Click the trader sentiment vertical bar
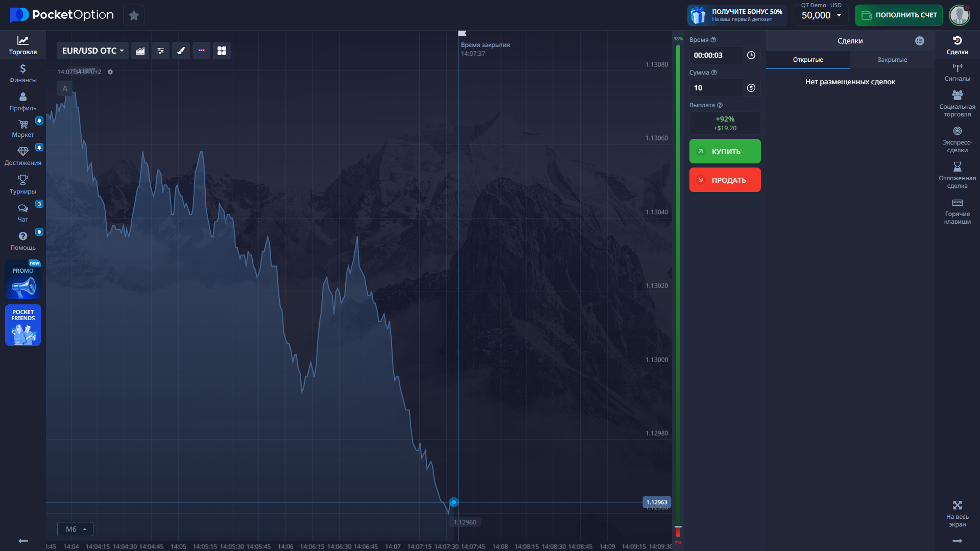 [678, 286]
